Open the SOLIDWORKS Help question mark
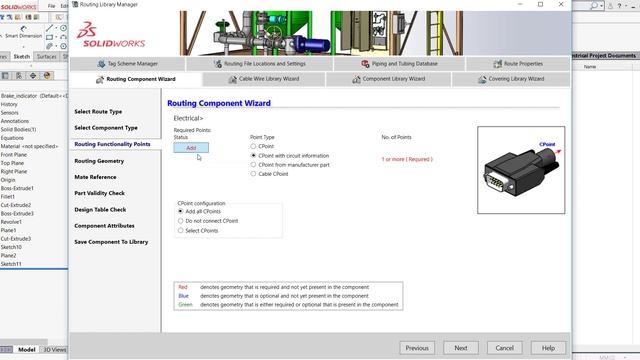 [619, 6]
